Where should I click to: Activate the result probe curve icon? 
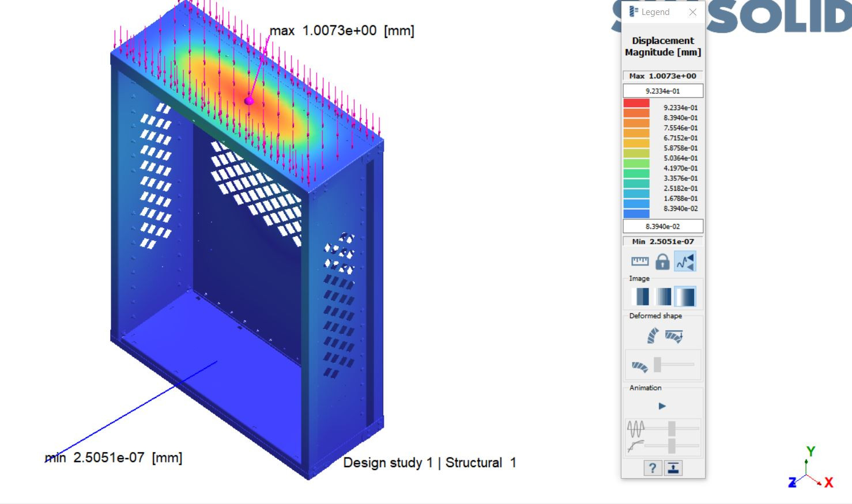(x=685, y=261)
